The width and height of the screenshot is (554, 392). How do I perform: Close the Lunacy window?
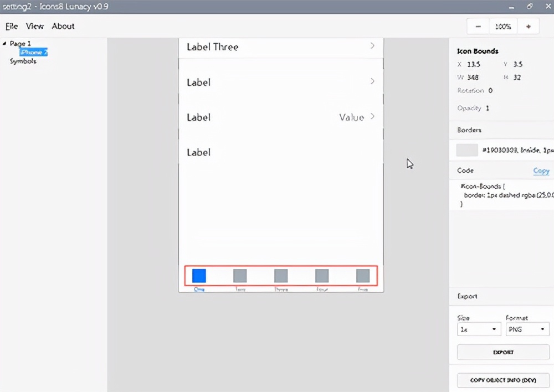point(548,6)
